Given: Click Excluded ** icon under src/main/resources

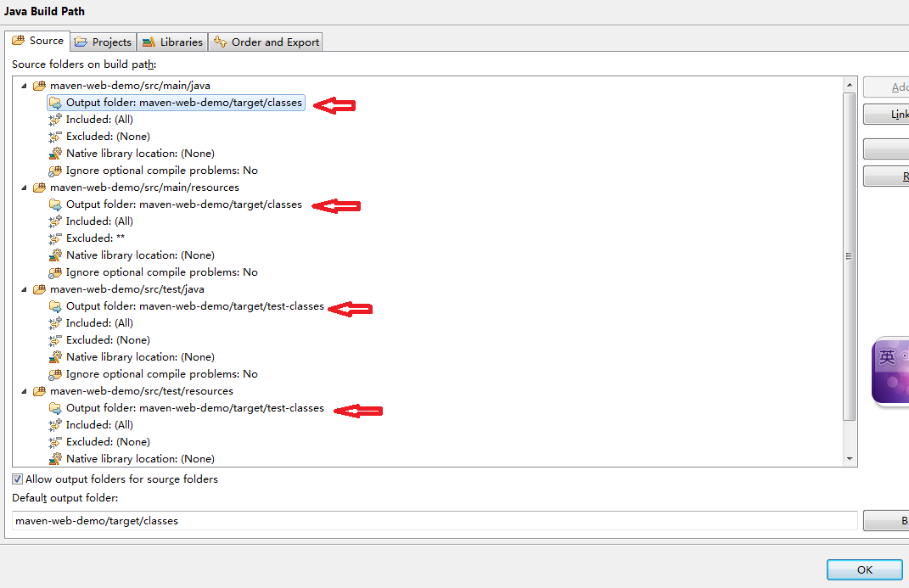Looking at the screenshot, I should [55, 238].
